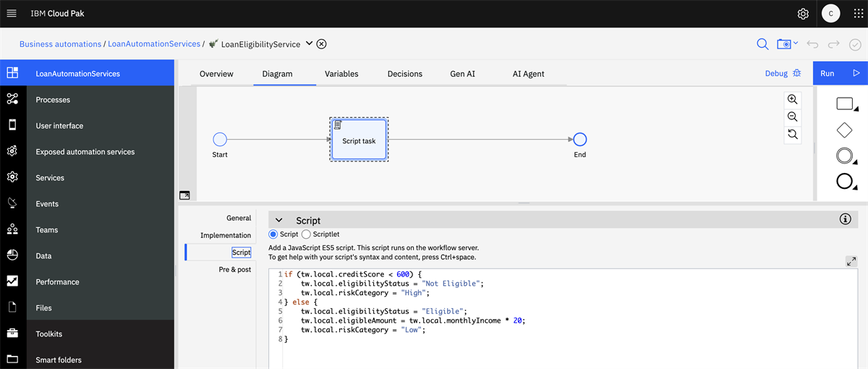Viewport: 868px width, 369px height.
Task: Click the Smart folders sidebar icon
Action: click(12, 360)
